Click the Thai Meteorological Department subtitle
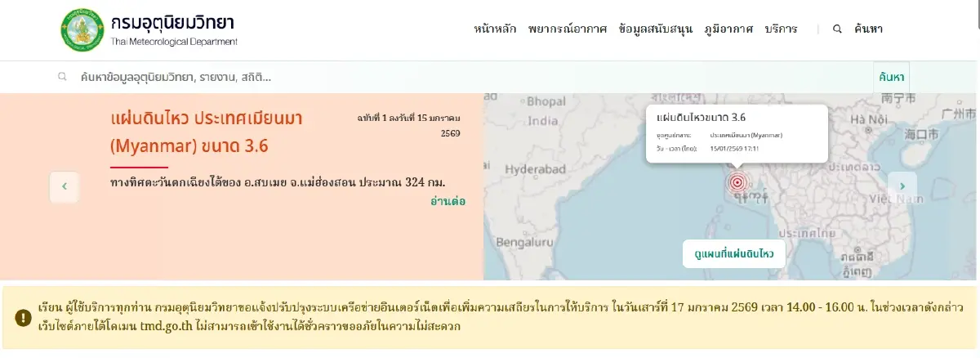The width and height of the screenshot is (980, 358). (x=174, y=41)
